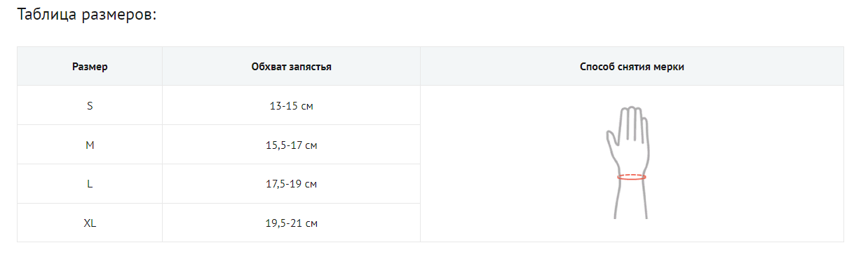Click the "Обхват запястья" column header

292,67
